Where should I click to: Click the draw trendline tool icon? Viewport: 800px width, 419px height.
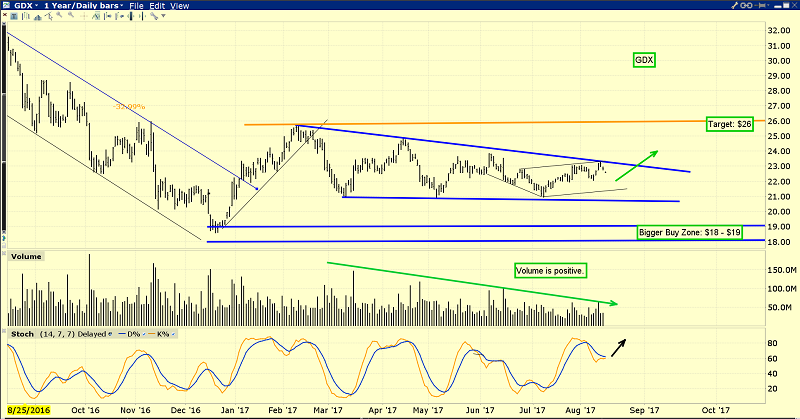[48, 16]
